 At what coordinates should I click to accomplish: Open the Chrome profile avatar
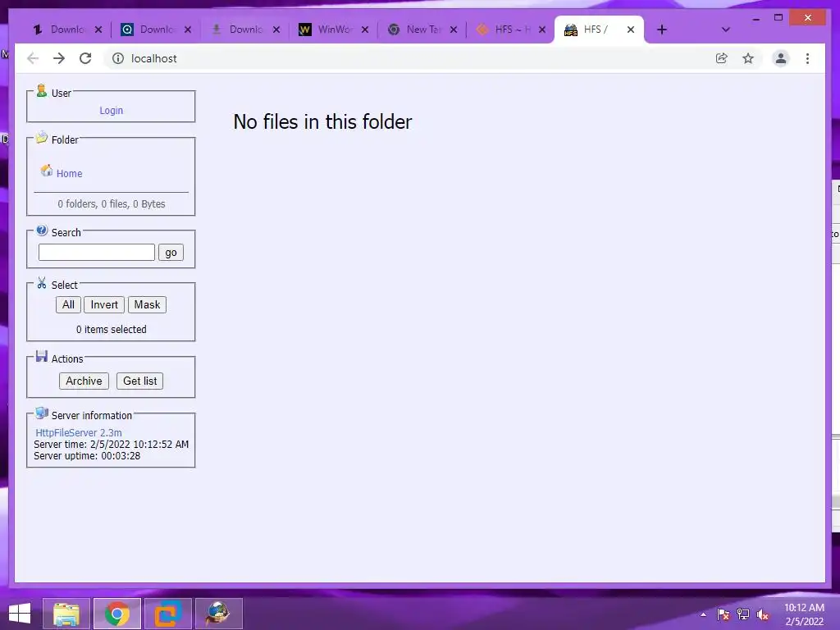[x=781, y=58]
